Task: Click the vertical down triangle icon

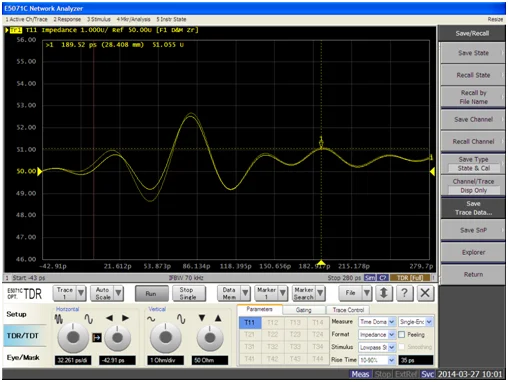Action: [x=202, y=318]
